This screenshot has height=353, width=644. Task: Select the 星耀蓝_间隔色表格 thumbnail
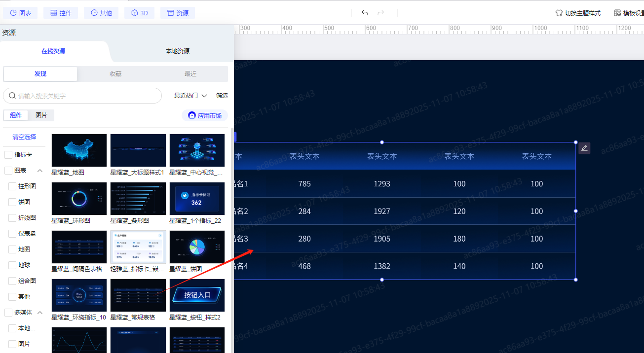(79, 247)
